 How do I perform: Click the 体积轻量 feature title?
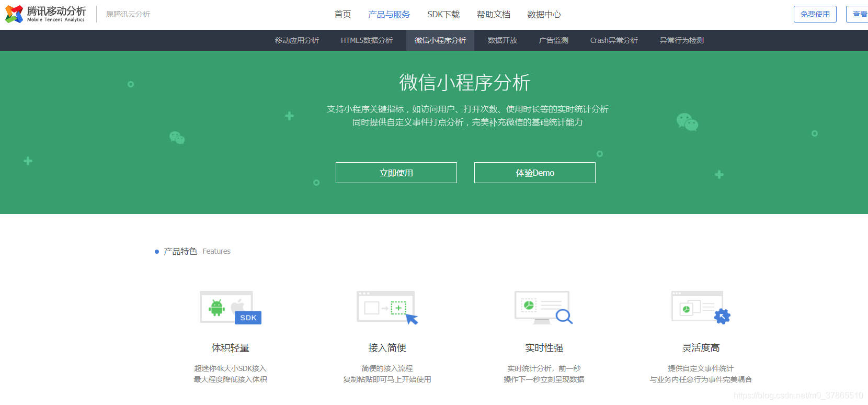pyautogui.click(x=231, y=348)
